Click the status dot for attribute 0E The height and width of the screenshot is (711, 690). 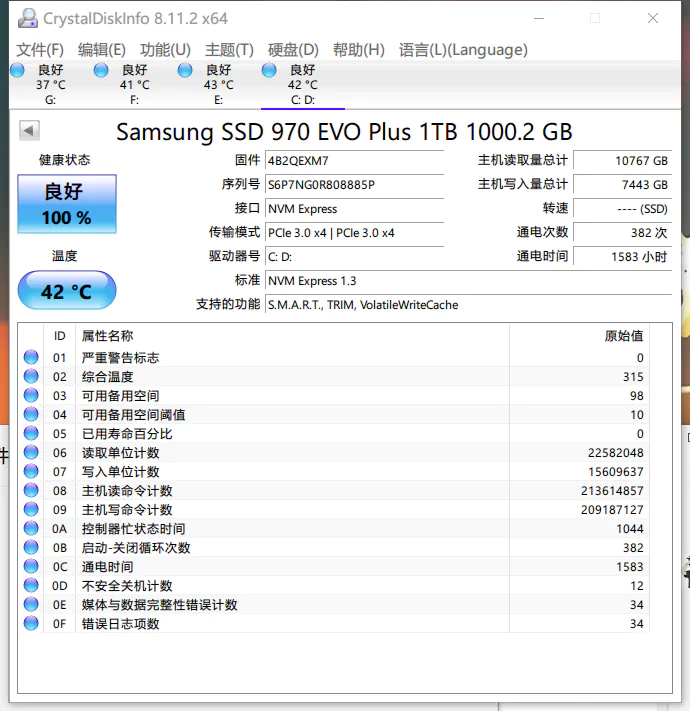point(31,604)
